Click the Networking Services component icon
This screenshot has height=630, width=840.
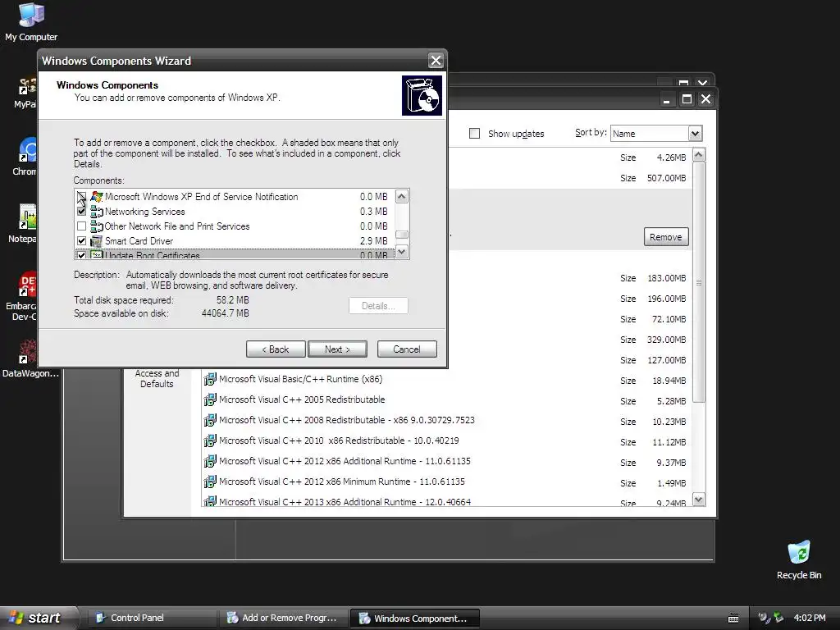tap(97, 212)
